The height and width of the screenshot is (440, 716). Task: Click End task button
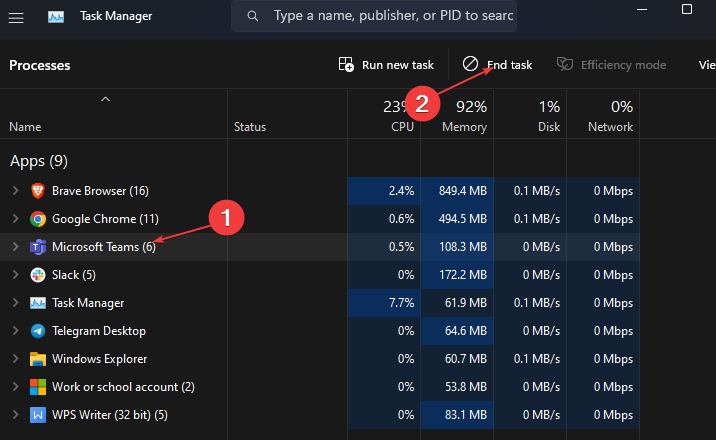497,65
